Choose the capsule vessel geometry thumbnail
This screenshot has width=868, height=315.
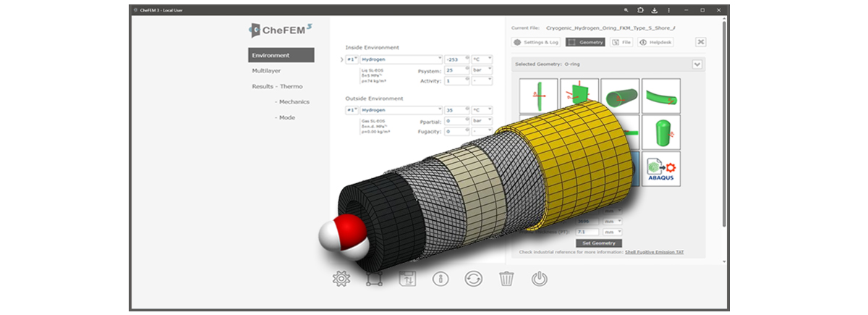click(661, 133)
